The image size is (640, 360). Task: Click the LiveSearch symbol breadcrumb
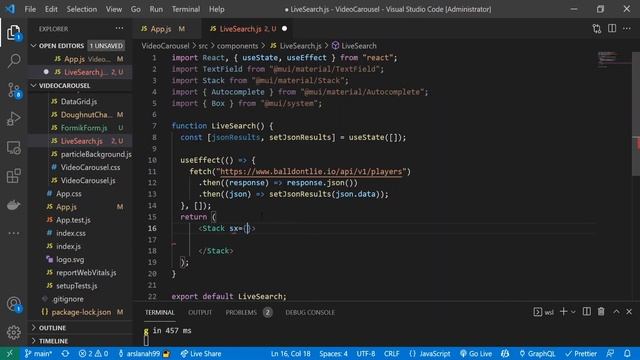[354, 46]
